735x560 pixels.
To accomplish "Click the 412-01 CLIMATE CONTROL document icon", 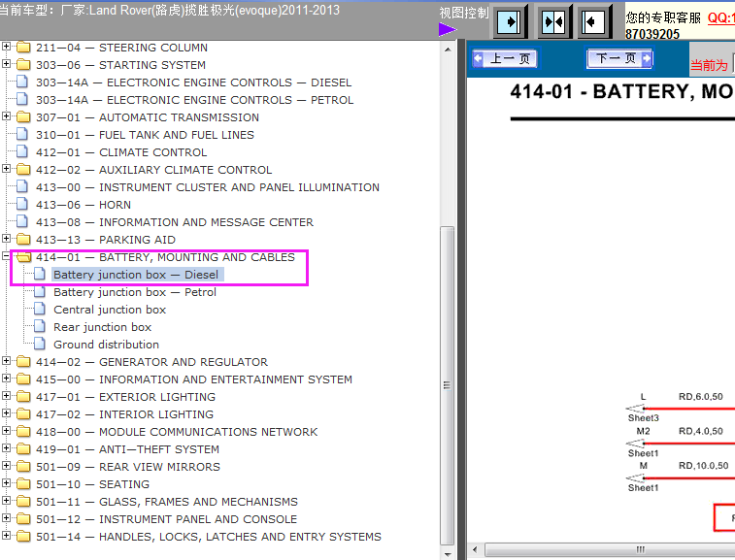I will click(x=22, y=151).
